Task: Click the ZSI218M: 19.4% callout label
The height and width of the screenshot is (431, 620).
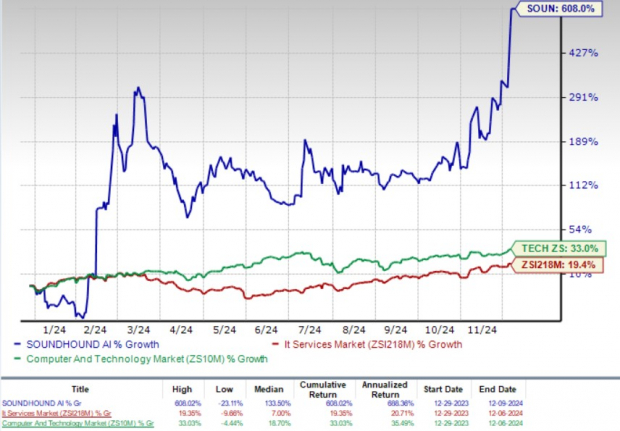Action: (x=558, y=265)
